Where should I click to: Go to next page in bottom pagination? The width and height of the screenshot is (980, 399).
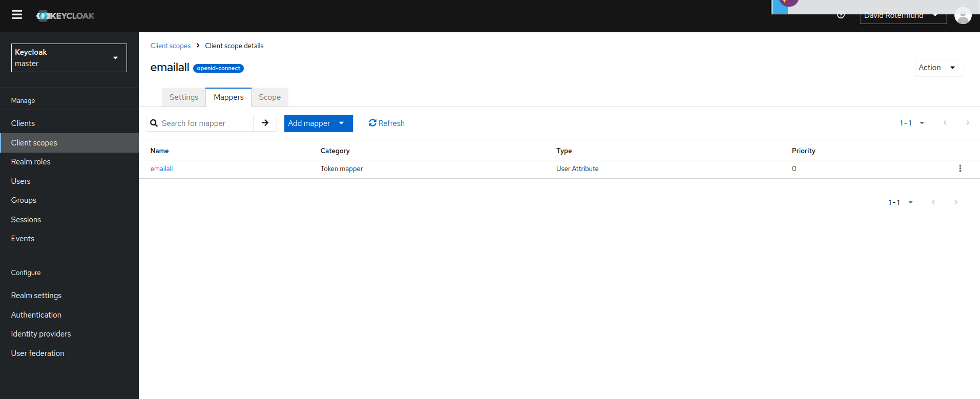pyautogui.click(x=956, y=202)
